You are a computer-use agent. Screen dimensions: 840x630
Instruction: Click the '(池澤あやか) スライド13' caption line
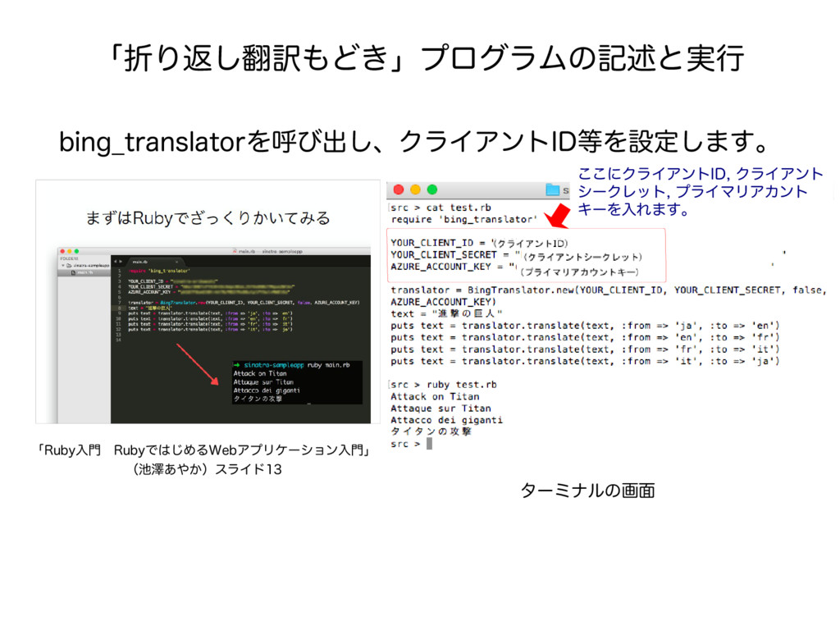(207, 469)
